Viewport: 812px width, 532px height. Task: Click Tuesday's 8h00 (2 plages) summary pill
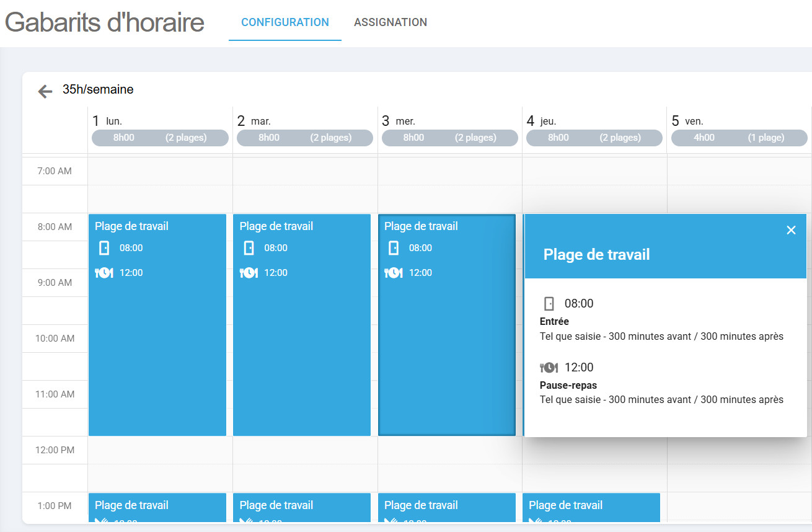tap(305, 138)
